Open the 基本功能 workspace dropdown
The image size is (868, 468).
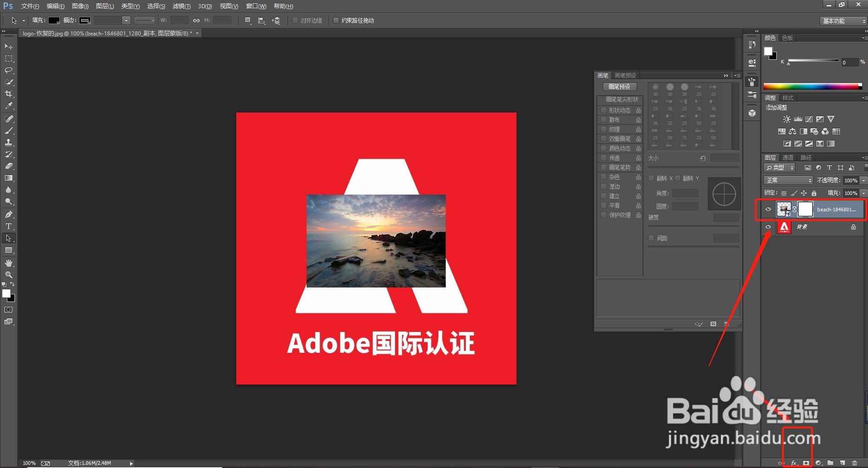click(843, 21)
